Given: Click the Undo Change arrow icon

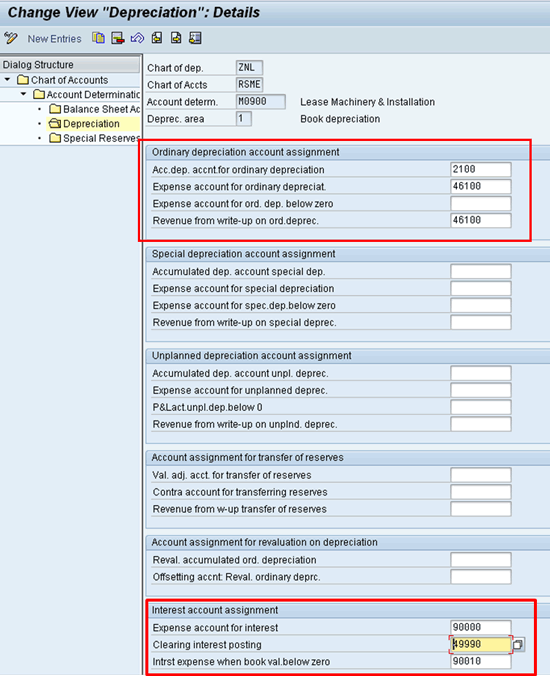Looking at the screenshot, I should [137, 38].
